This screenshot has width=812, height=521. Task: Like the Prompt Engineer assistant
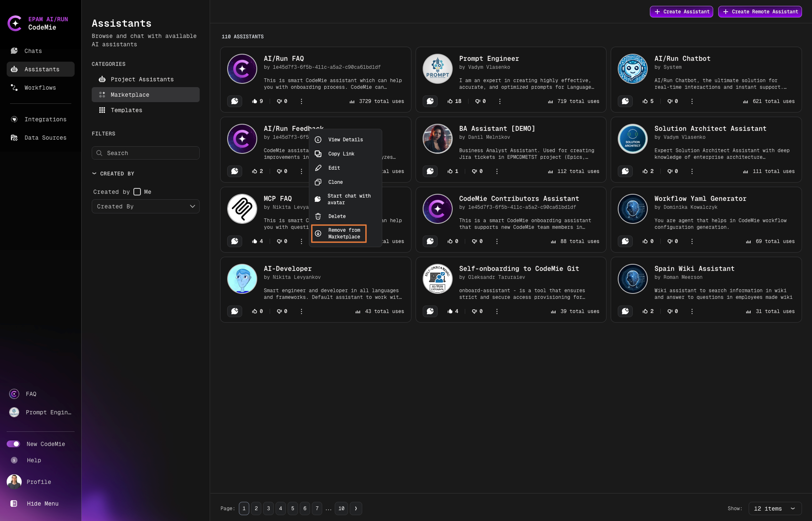coord(450,101)
